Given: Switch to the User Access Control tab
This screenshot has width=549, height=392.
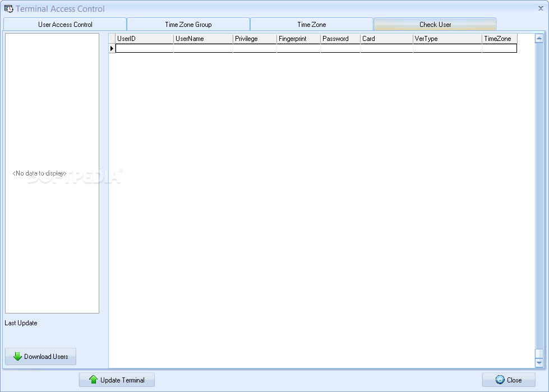Looking at the screenshot, I should click(65, 25).
